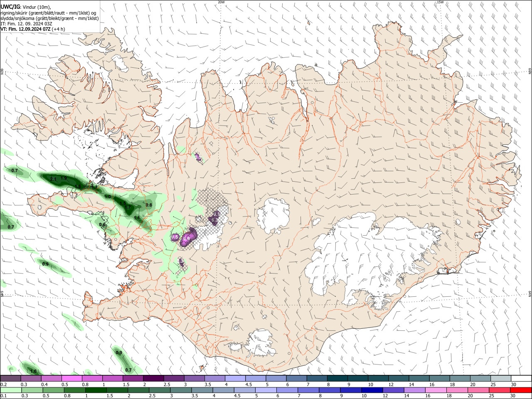Select the white snow swatch starting at 30

pos(521,378)
